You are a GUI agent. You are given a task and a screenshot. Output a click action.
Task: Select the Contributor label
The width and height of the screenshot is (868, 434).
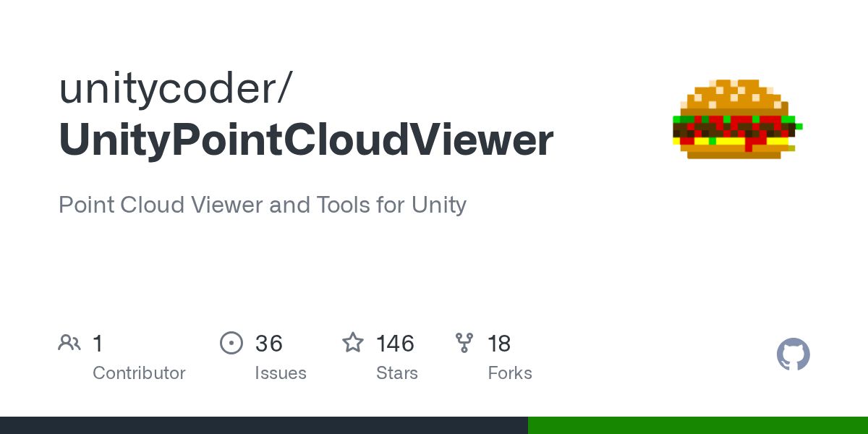click(x=139, y=373)
